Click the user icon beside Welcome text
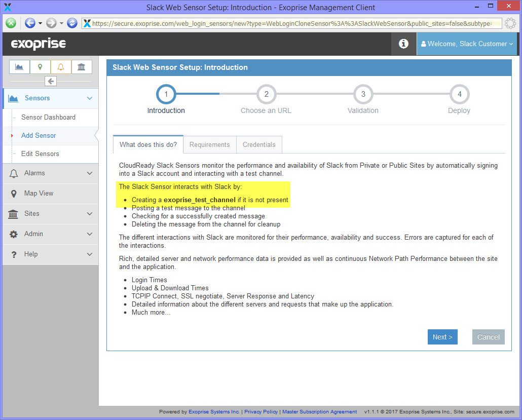This screenshot has width=522, height=420. (x=424, y=44)
